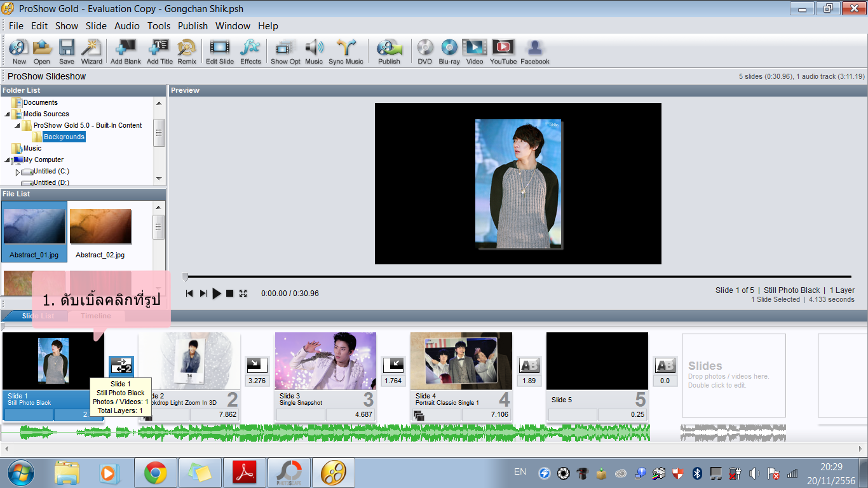Select the Video output icon

coord(475,51)
